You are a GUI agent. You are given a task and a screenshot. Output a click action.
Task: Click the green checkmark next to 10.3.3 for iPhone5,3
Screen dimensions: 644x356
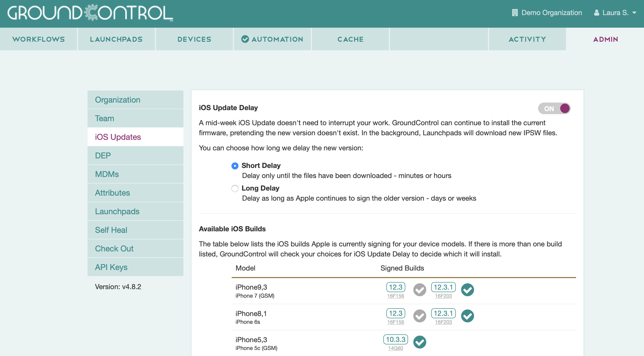point(420,342)
